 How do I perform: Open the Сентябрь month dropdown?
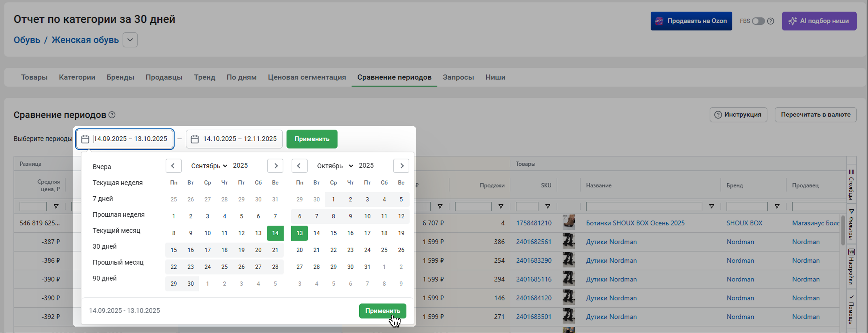click(209, 166)
